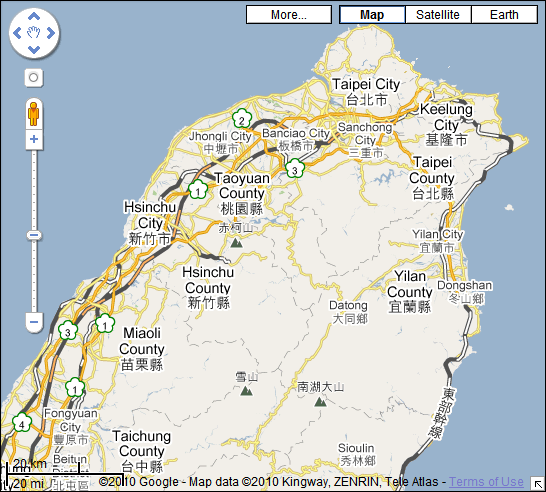Click the Taipei County label
546x492 pixels.
click(432, 178)
